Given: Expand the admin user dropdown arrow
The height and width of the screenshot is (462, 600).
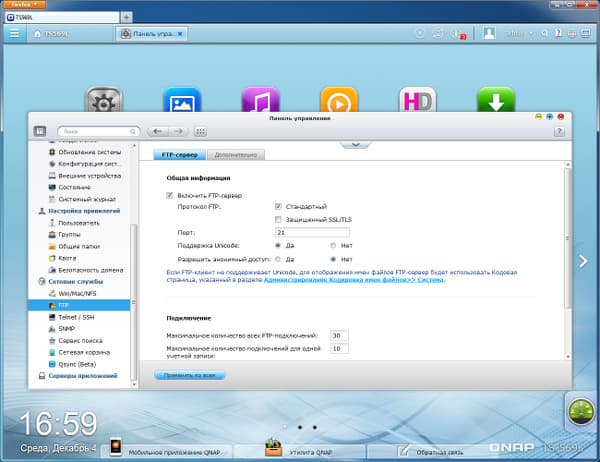Looking at the screenshot, I should [x=531, y=34].
